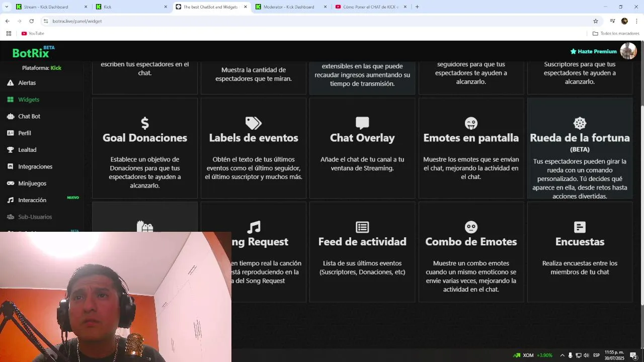Image resolution: width=644 pixels, height=362 pixels.
Task: Open YouTube bookmark
Action: [33, 33]
